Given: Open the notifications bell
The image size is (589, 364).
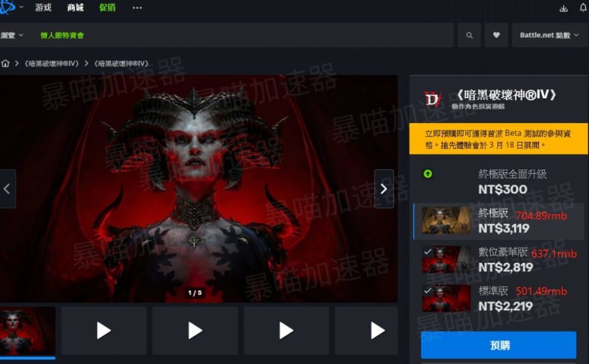Looking at the screenshot, I should pyautogui.click(x=583, y=8).
